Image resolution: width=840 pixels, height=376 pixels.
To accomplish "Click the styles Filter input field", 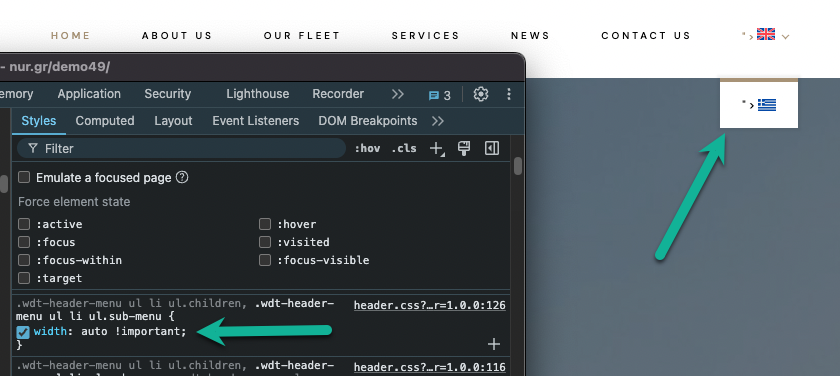I will tap(182, 148).
